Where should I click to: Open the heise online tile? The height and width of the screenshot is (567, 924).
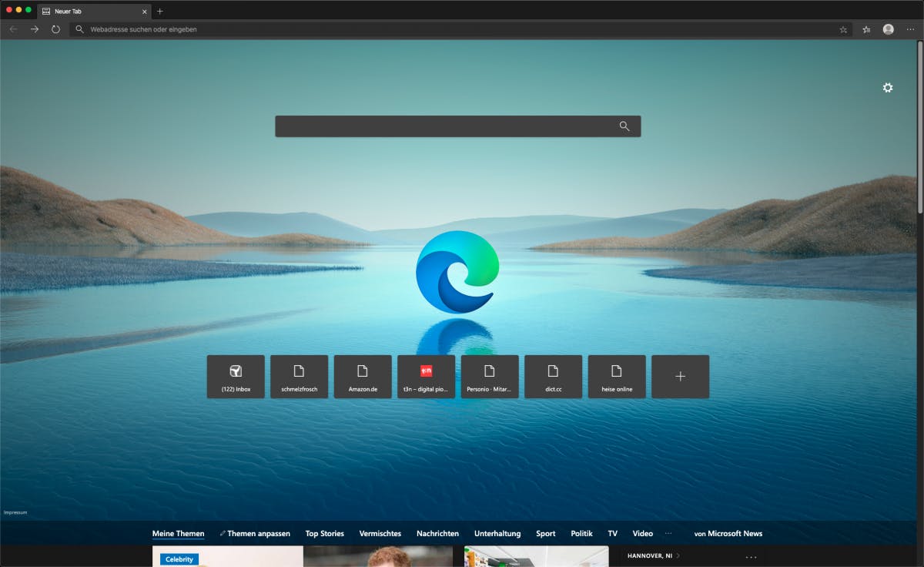click(617, 377)
